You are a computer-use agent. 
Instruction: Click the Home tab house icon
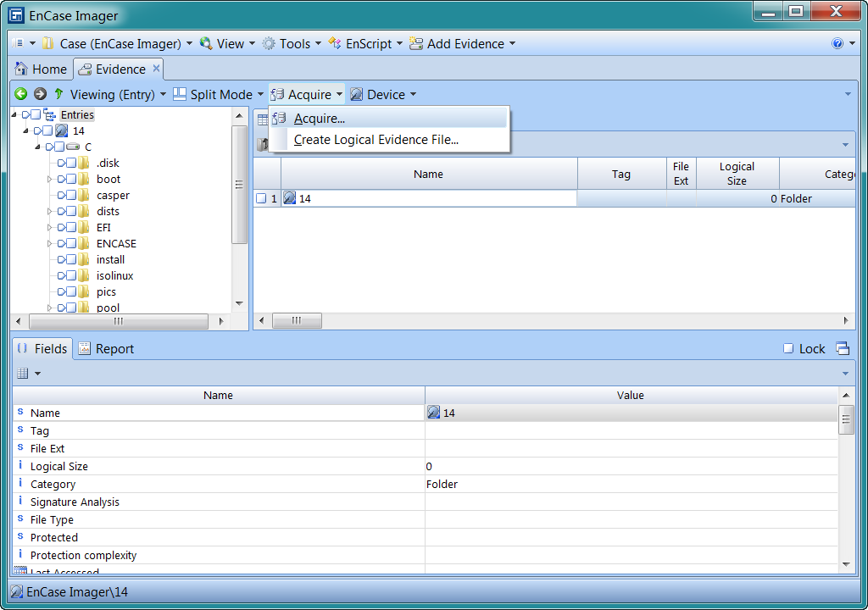pos(21,69)
